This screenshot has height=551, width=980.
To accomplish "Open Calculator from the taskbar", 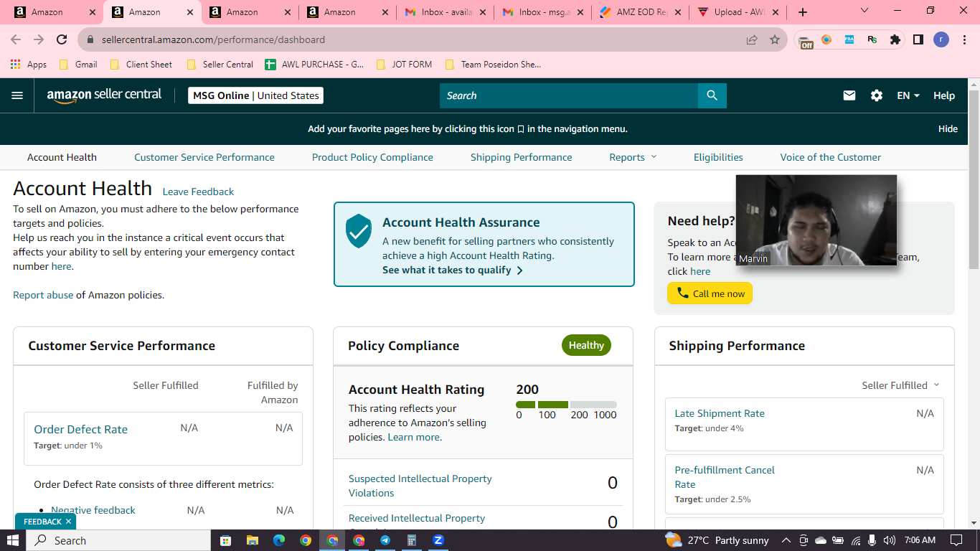I will point(412,540).
